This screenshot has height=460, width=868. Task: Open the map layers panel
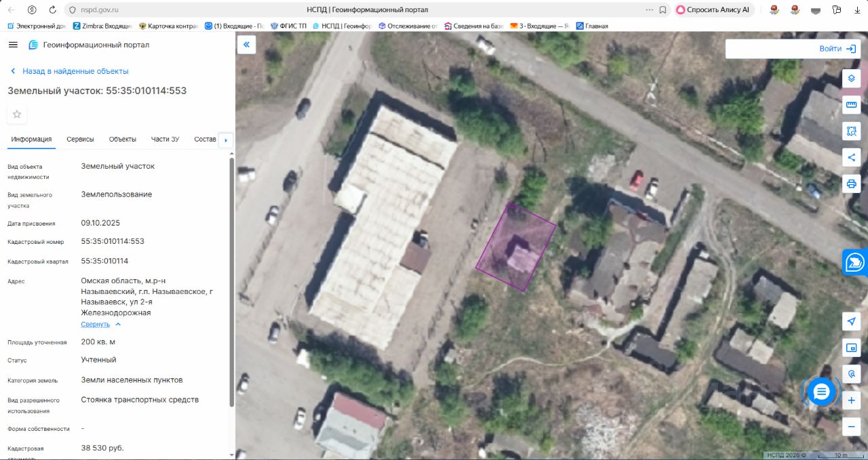[851, 79]
